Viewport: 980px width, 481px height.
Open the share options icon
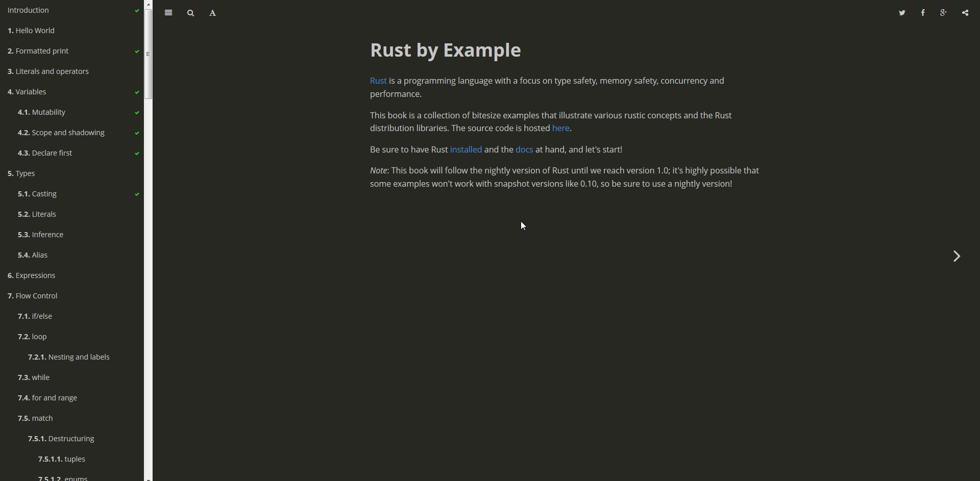coord(965,13)
